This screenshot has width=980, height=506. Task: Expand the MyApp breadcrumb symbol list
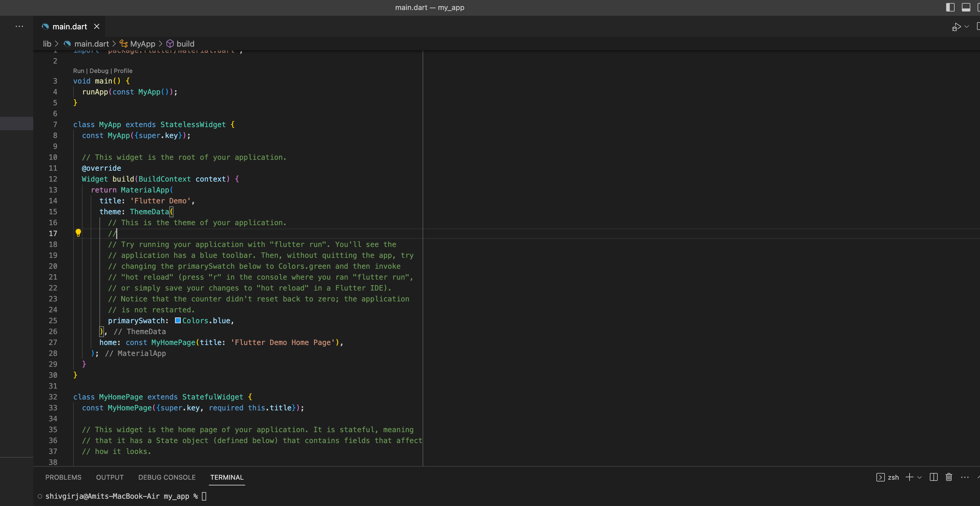pyautogui.click(x=142, y=44)
